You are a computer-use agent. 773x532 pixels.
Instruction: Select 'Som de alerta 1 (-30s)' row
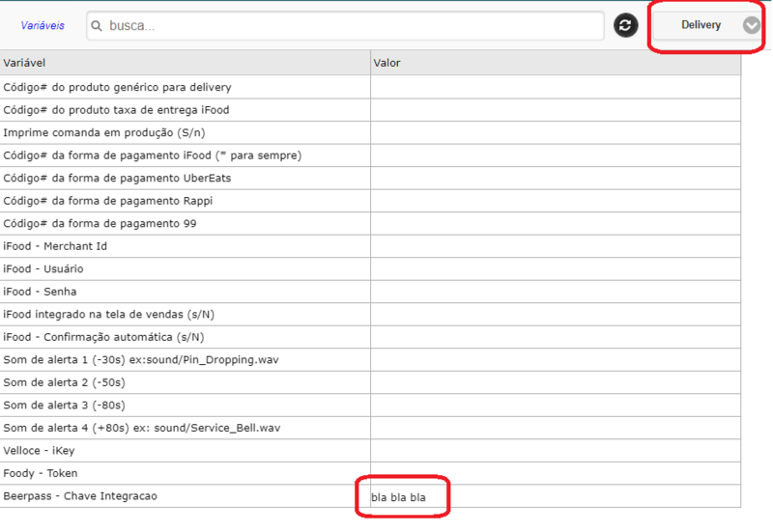(370, 359)
